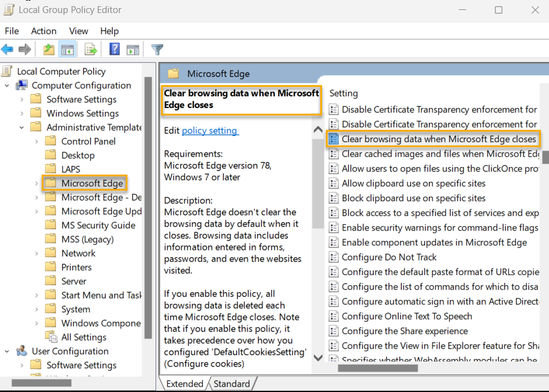Viewport: 549px width, 392px height.
Task: Expand the Software Settings node under Computer Configuration
Action: [x=22, y=99]
